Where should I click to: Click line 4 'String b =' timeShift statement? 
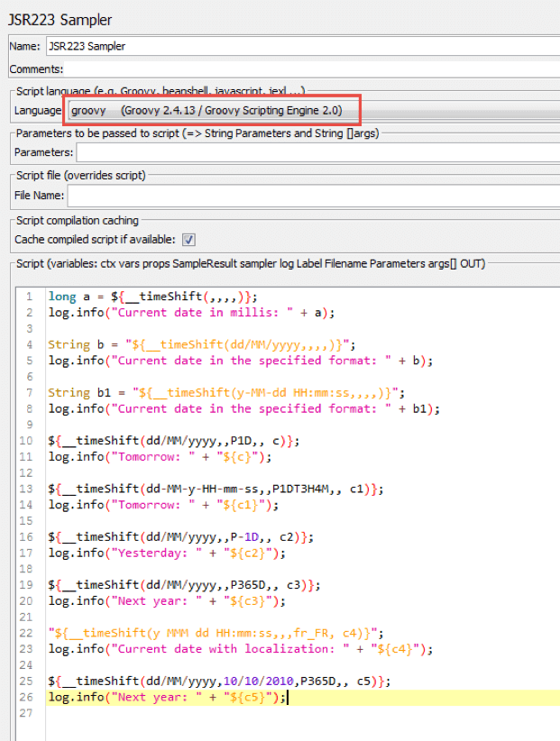[x=202, y=344]
